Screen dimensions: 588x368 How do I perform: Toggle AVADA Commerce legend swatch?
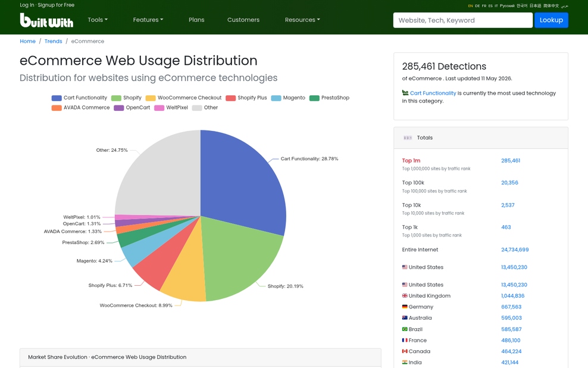(x=57, y=108)
